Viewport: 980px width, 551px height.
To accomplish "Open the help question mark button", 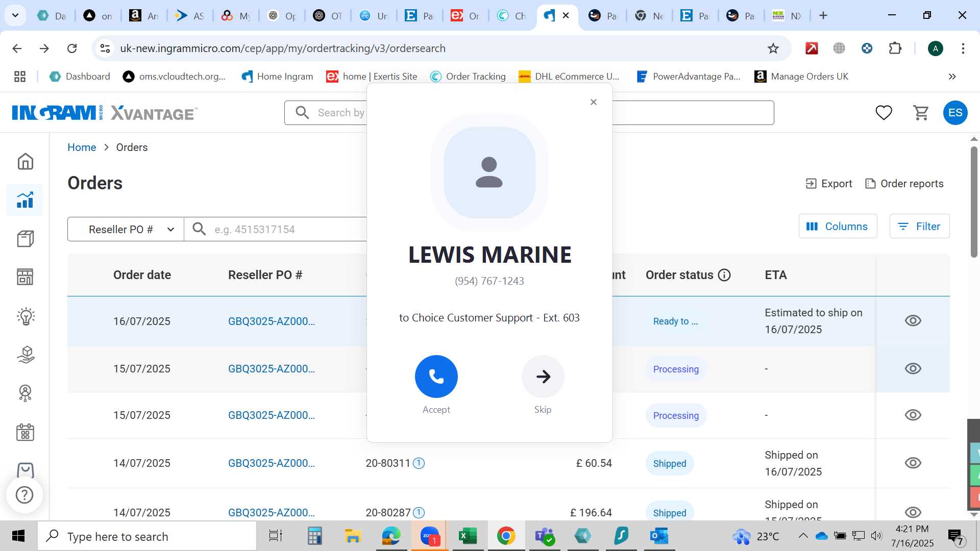I will tap(24, 494).
